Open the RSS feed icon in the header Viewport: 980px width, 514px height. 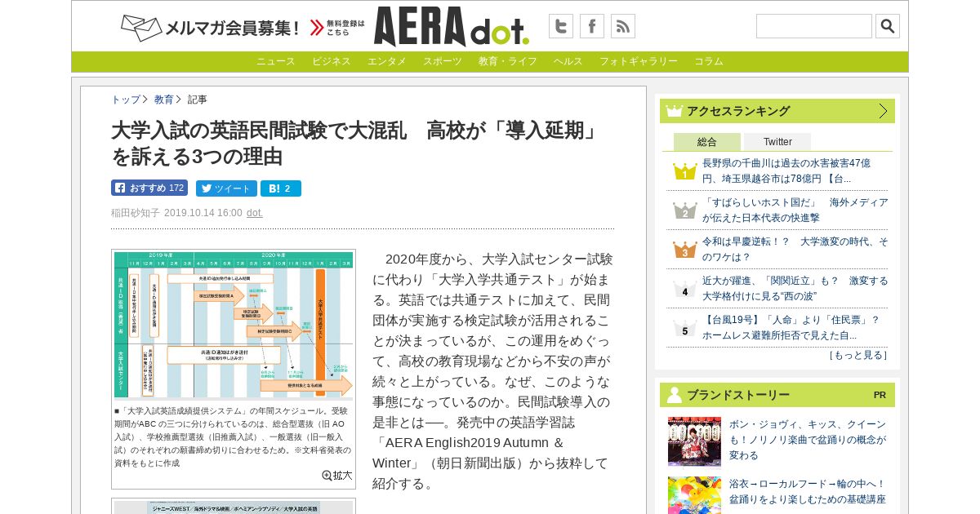tap(623, 26)
